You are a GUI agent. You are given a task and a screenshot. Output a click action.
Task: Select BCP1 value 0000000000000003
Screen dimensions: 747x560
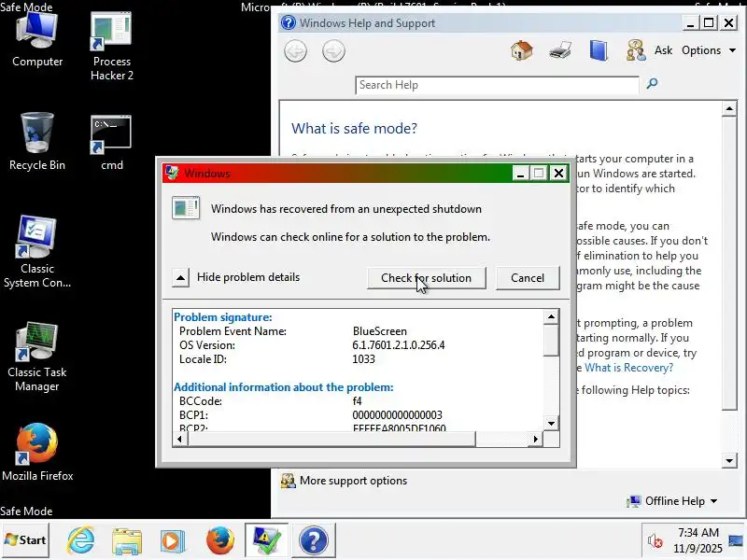[x=398, y=414]
